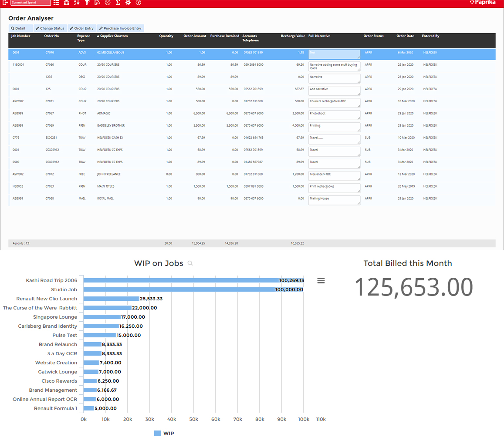Image resolution: width=504 pixels, height=444 pixels.
Task: Open Purchase Invoice Entry from the action bar
Action: click(x=120, y=28)
